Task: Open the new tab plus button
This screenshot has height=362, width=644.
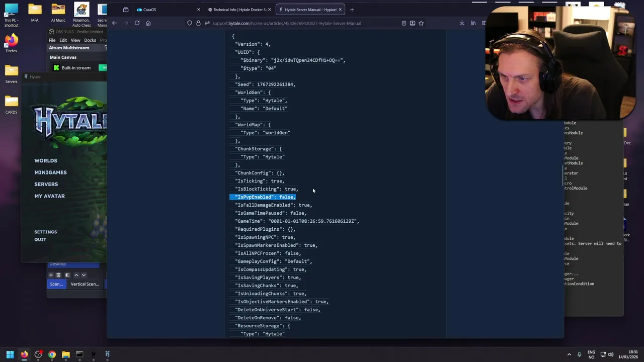Action: 352,10
